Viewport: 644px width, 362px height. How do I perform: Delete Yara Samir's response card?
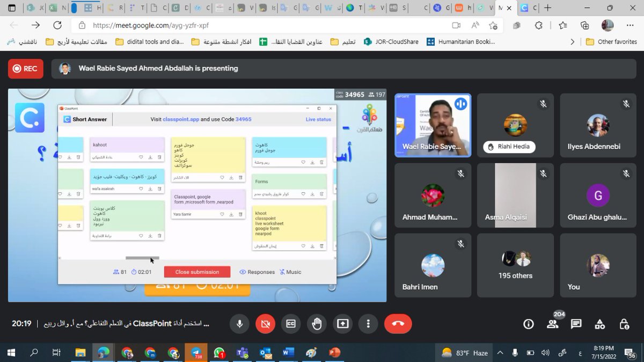(240, 214)
